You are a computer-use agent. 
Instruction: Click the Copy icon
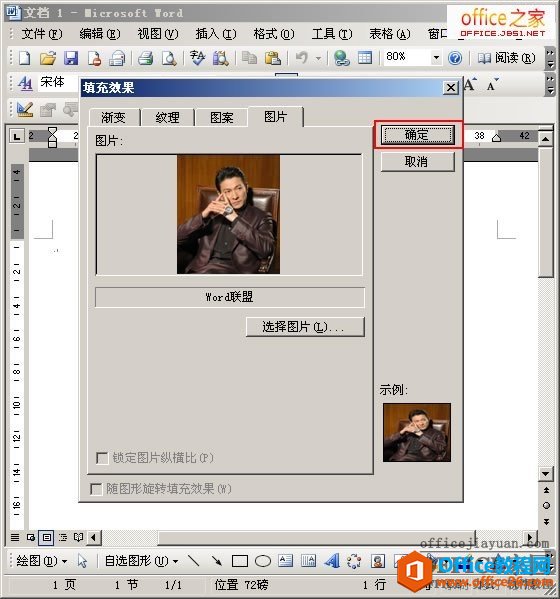point(249,58)
